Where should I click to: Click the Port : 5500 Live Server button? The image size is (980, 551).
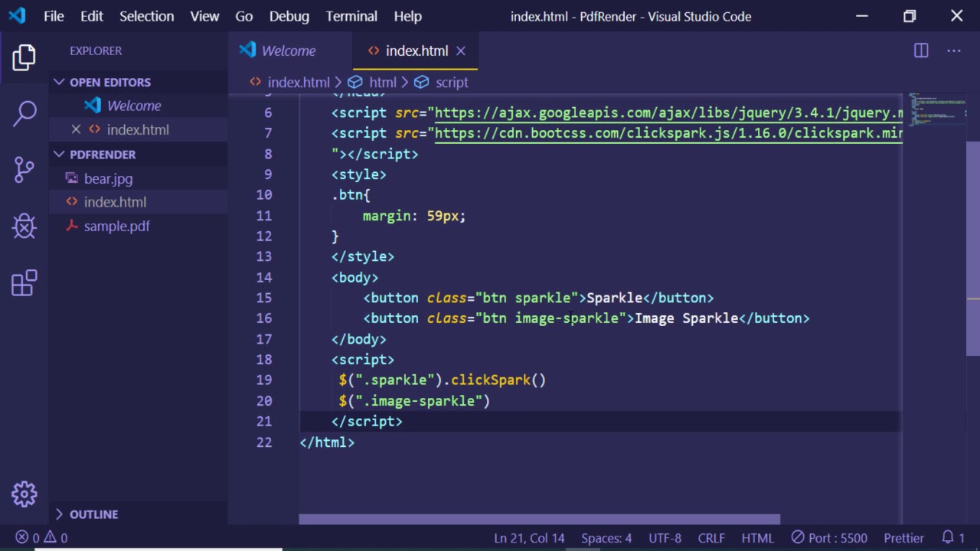pyautogui.click(x=829, y=537)
